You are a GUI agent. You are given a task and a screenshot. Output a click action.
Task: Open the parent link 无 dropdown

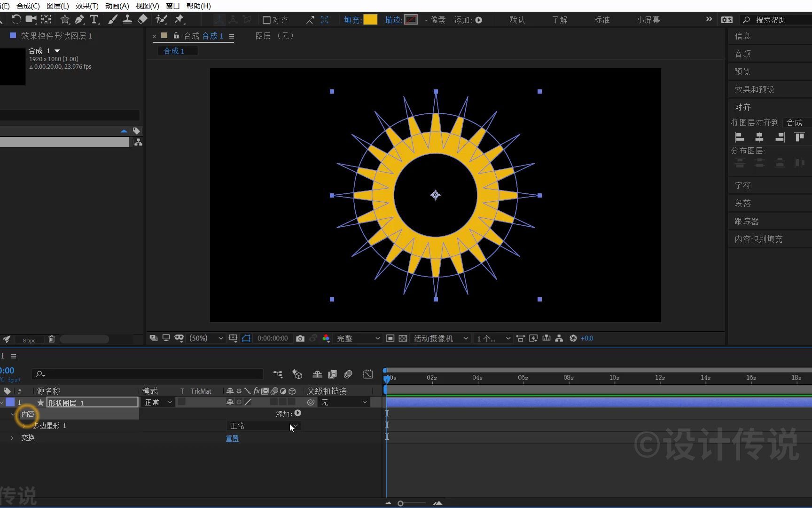coord(344,402)
